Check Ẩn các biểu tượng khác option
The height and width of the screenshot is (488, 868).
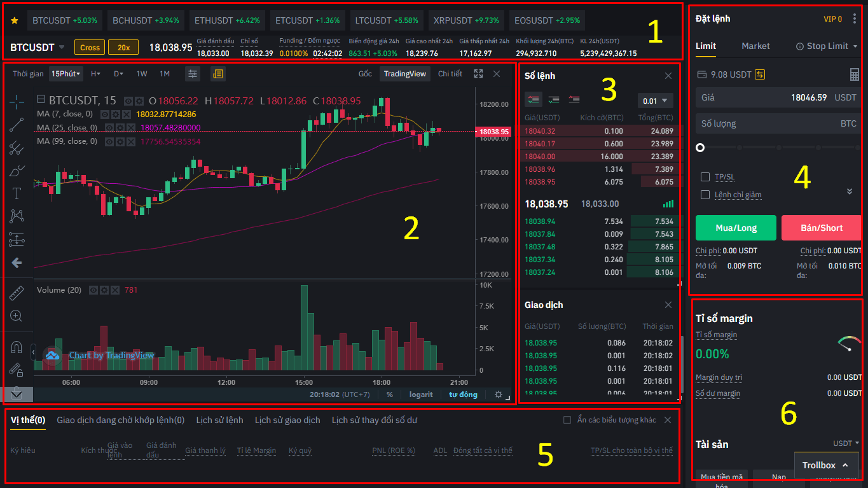(568, 420)
